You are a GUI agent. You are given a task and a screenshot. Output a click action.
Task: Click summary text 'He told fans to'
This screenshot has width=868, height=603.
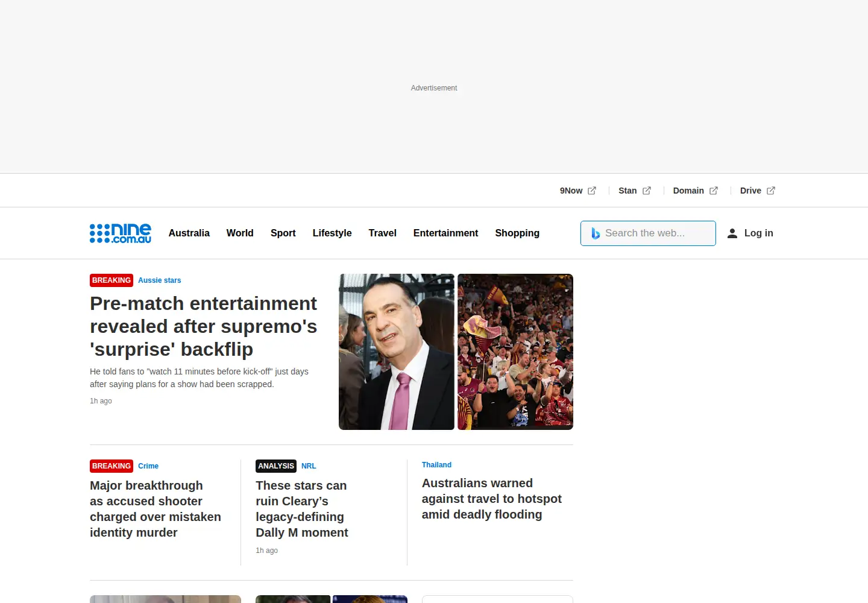pyautogui.click(x=200, y=378)
